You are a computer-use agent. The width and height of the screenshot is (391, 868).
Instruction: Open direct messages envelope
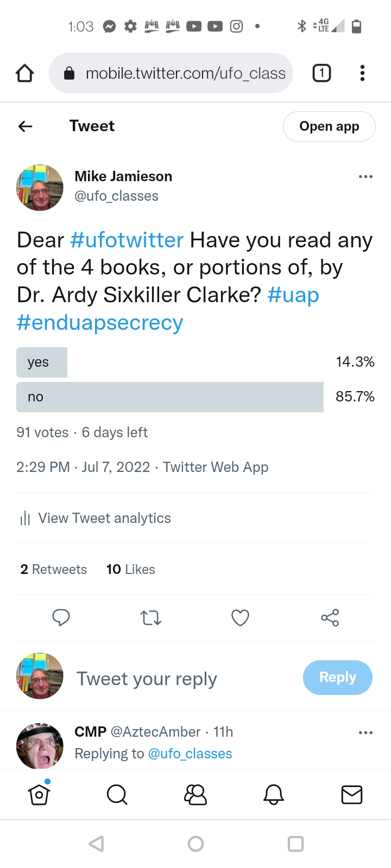[351, 795]
